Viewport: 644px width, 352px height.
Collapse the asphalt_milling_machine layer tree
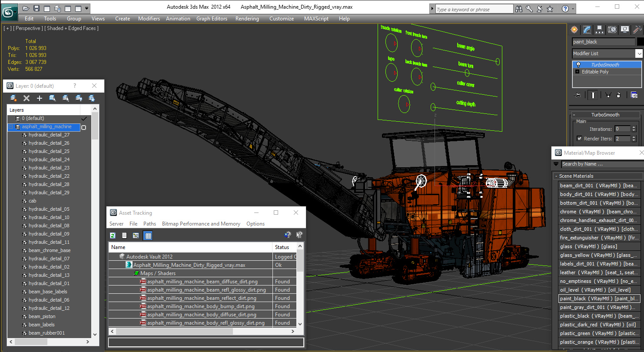tap(11, 127)
